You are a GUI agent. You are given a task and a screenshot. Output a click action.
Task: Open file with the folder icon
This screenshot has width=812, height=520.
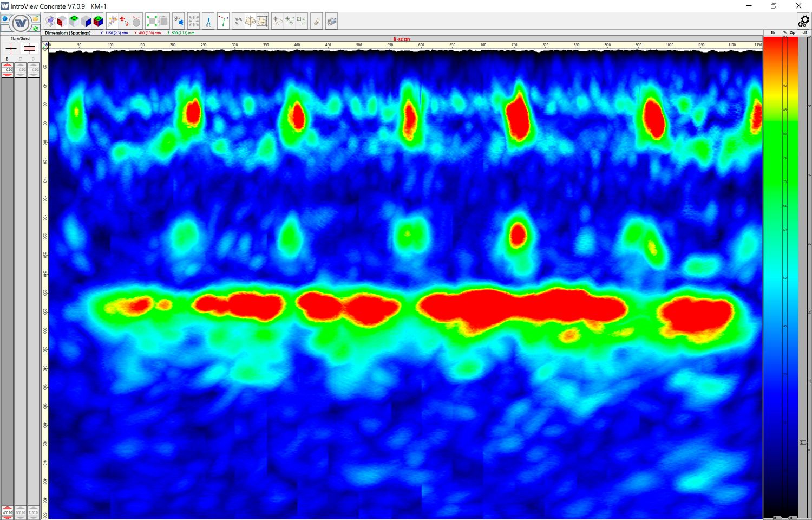tap(36, 18)
